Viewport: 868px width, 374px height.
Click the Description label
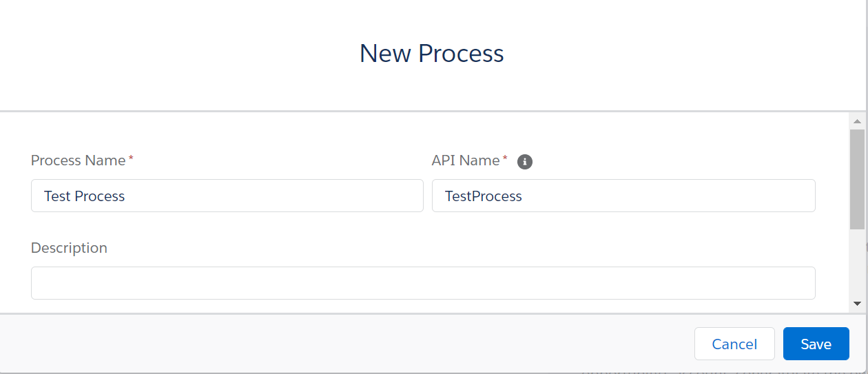69,248
